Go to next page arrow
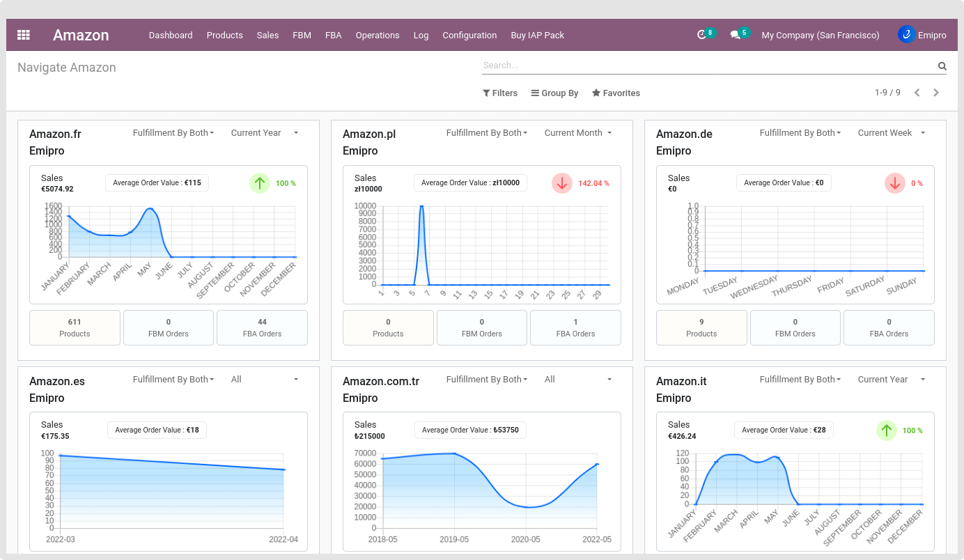This screenshot has height=560, width=964. [936, 93]
